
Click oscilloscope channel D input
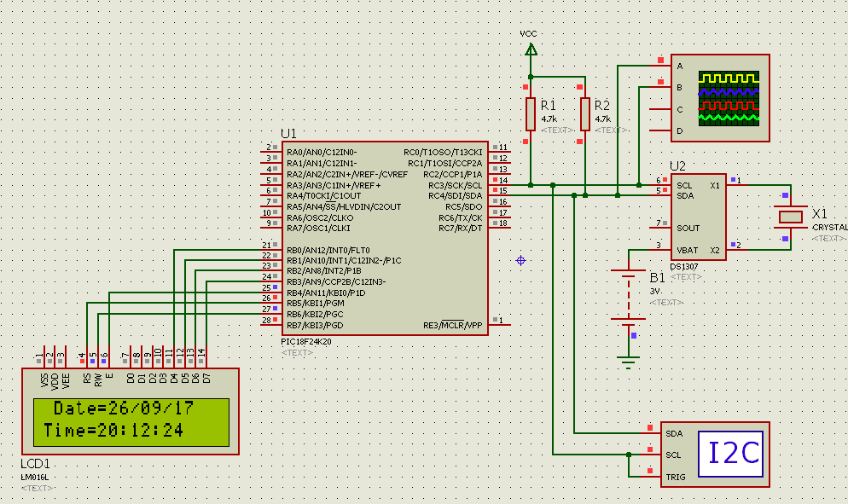[680, 130]
